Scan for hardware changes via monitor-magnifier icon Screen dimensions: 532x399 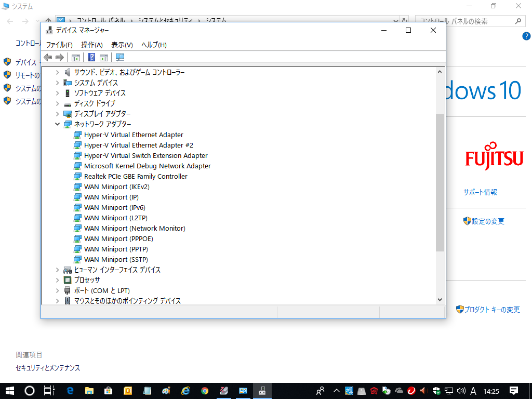(120, 57)
